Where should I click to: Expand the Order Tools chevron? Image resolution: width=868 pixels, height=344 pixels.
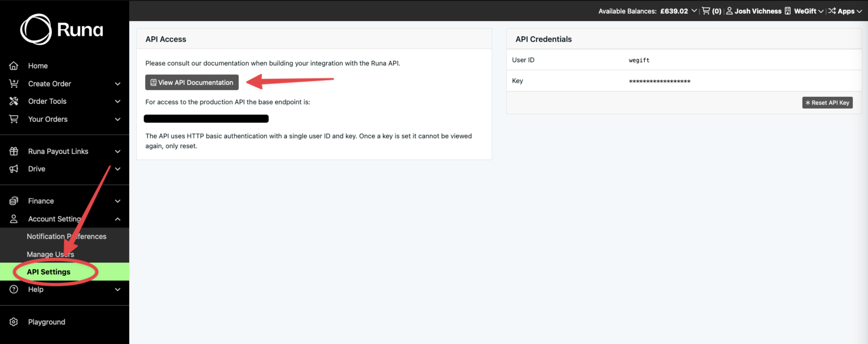pos(118,101)
